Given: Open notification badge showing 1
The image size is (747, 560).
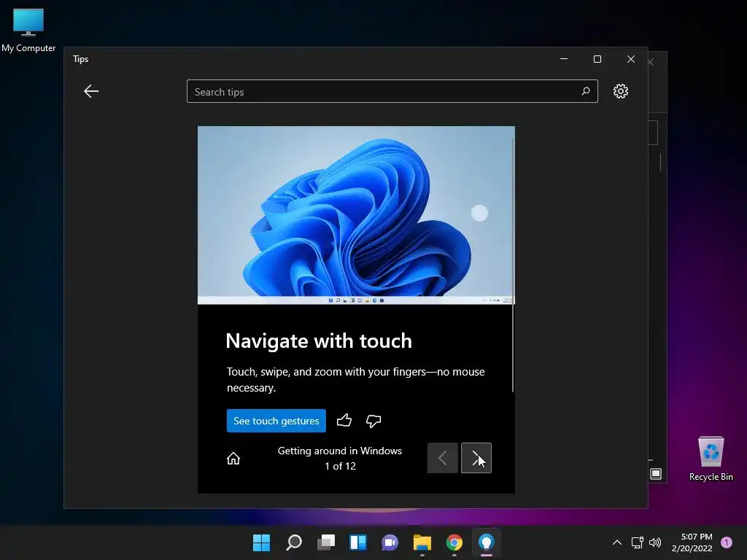Looking at the screenshot, I should 727,542.
